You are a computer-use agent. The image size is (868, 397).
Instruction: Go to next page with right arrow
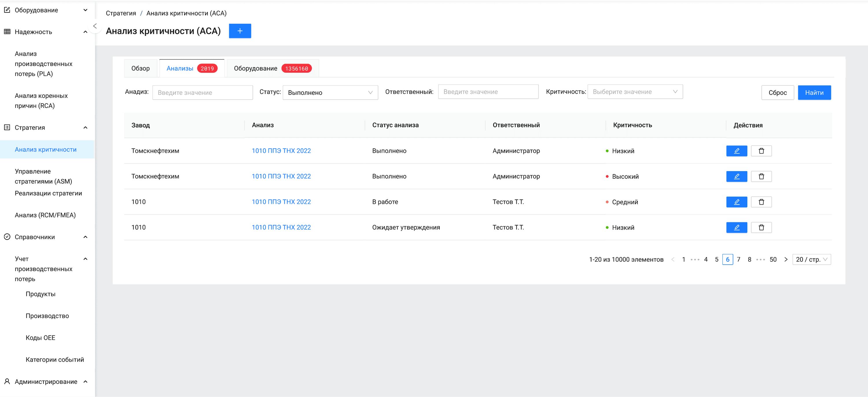point(786,259)
